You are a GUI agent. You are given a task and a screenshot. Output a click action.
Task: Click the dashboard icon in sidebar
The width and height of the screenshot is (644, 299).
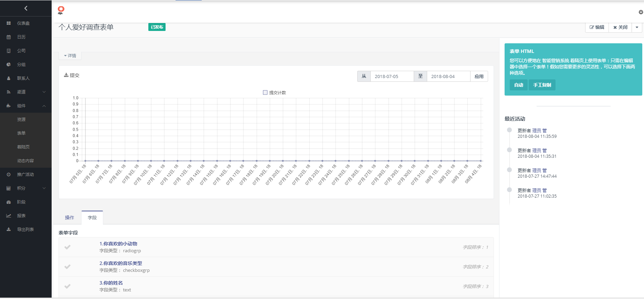click(x=9, y=23)
